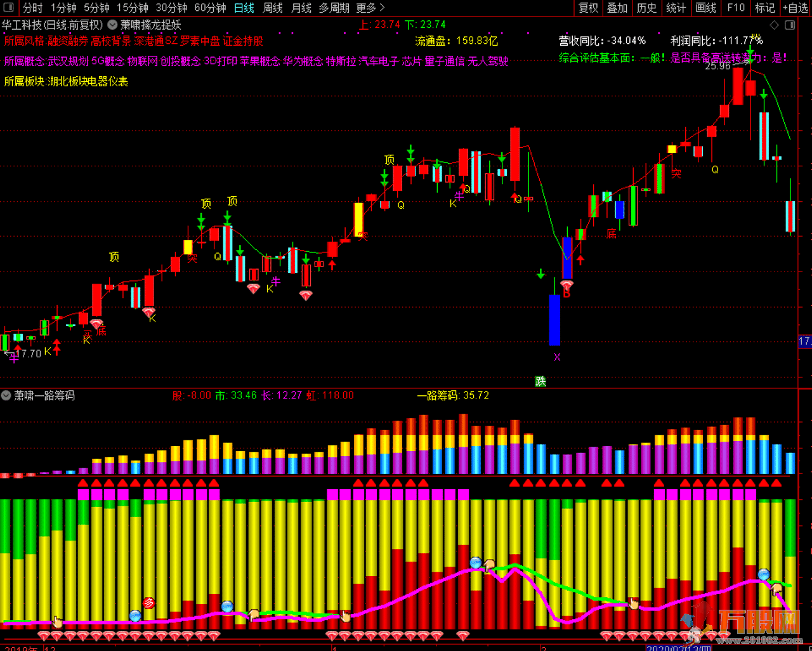812x651 pixels.
Task: Activate the 画线 drawing tools button
Action: [x=705, y=8]
